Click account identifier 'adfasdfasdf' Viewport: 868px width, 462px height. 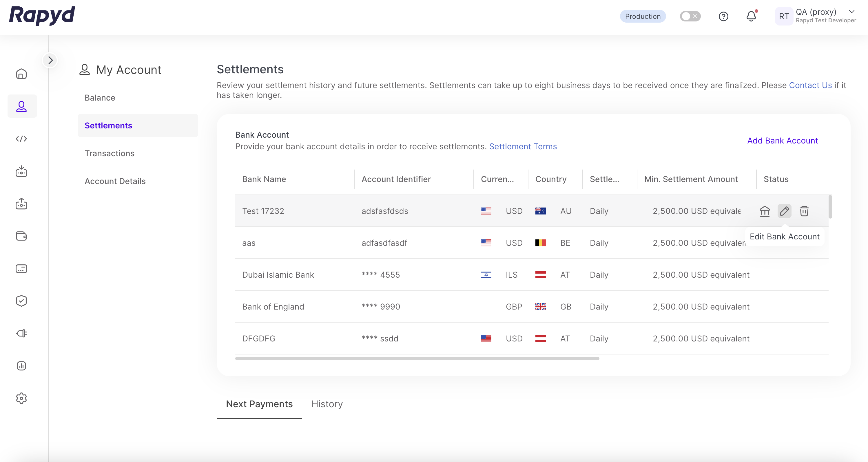pyautogui.click(x=384, y=243)
